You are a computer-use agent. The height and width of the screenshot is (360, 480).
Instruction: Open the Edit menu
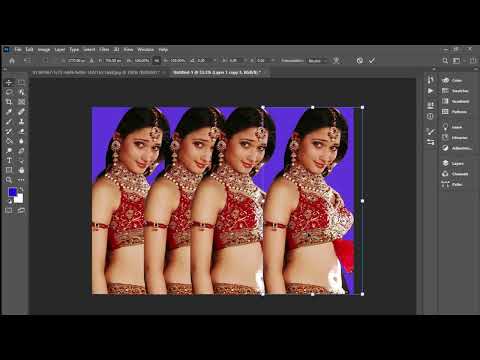(x=29, y=50)
